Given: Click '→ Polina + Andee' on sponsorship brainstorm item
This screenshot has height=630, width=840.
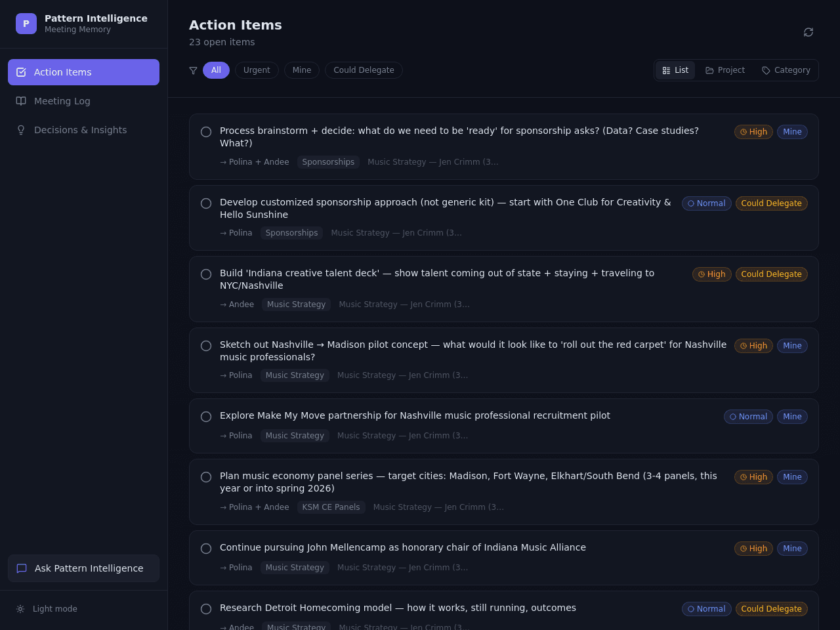Looking at the screenshot, I should click(255, 162).
